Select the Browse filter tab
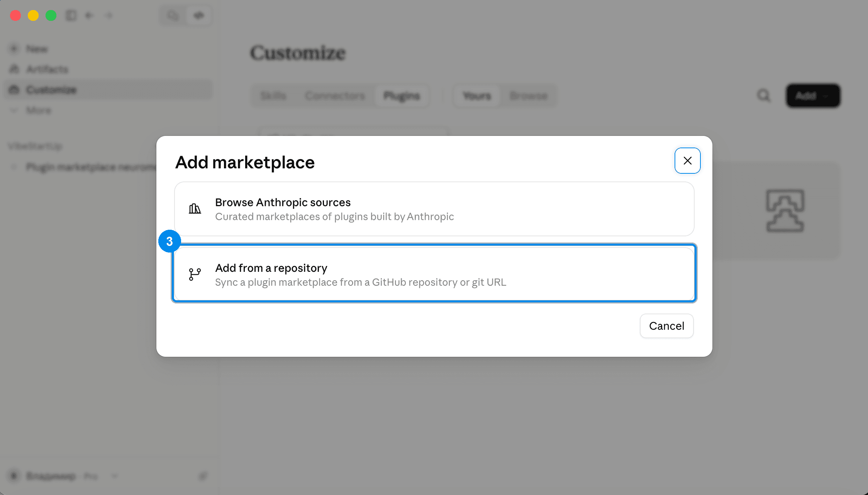The width and height of the screenshot is (868, 495). (x=529, y=96)
